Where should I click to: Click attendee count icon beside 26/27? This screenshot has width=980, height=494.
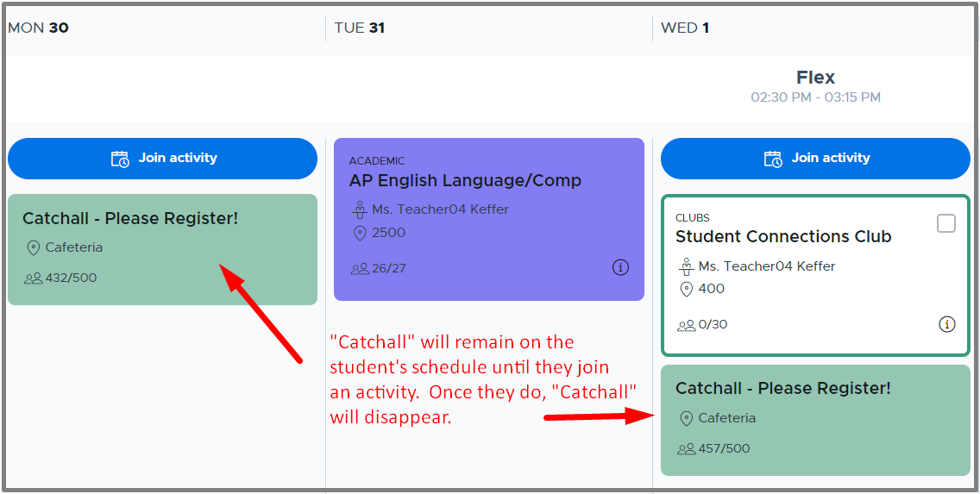[360, 269]
